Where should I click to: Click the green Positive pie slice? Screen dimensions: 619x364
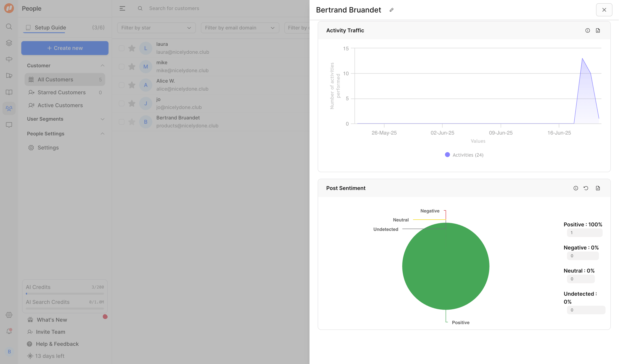point(446,266)
